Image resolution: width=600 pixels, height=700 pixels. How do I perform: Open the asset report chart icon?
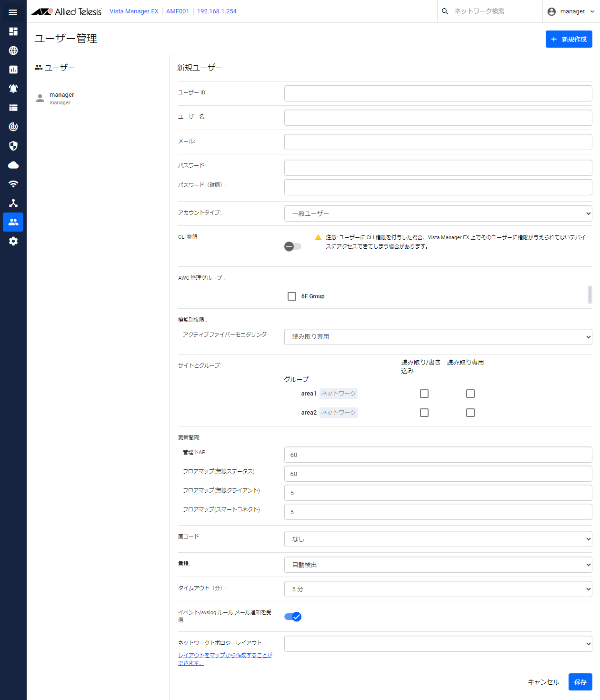point(13,70)
